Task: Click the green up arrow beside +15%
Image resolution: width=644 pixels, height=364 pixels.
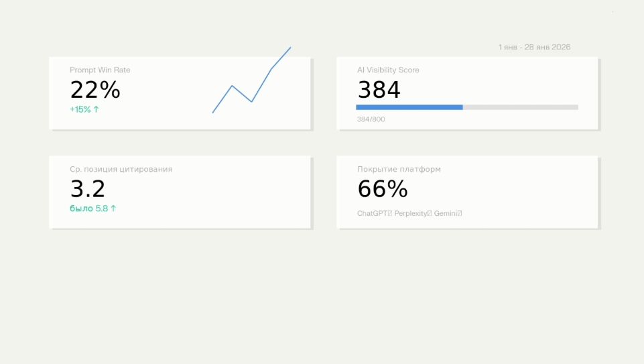Action: tap(96, 109)
